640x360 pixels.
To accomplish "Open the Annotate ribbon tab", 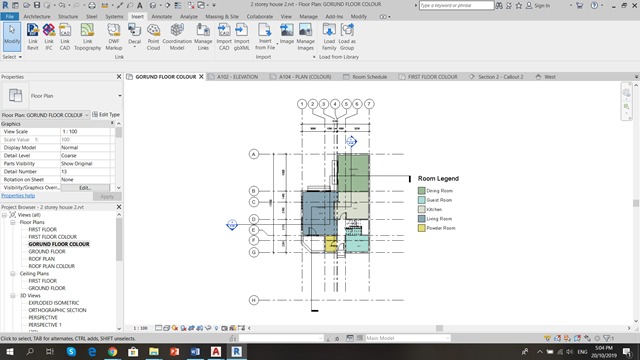I will 162,16.
